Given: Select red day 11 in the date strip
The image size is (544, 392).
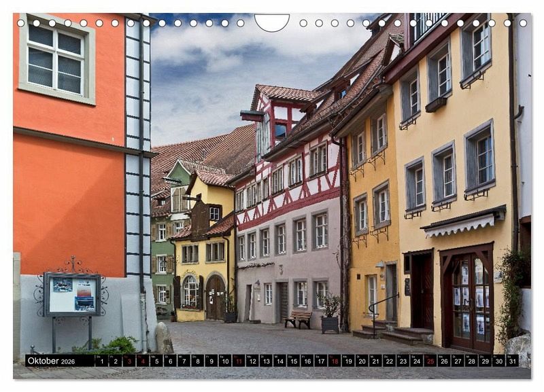Looking at the screenshot, I should pos(238,361).
